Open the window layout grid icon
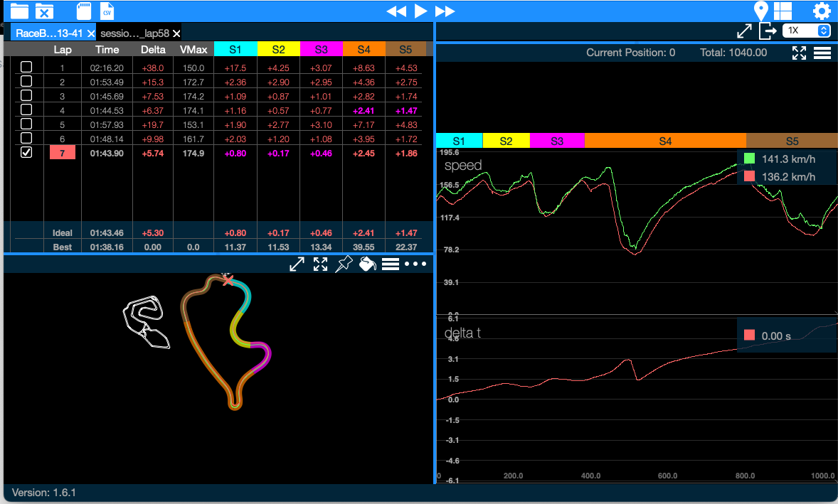The image size is (838, 504). coord(783,11)
